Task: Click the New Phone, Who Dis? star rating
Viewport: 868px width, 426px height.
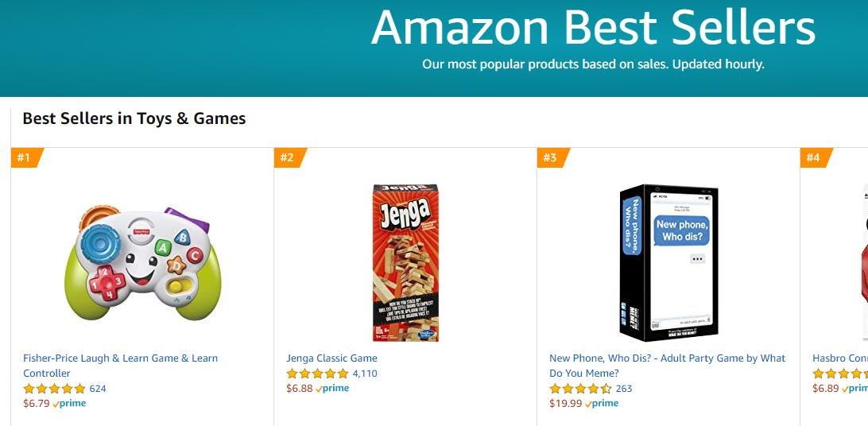Action: (x=580, y=389)
